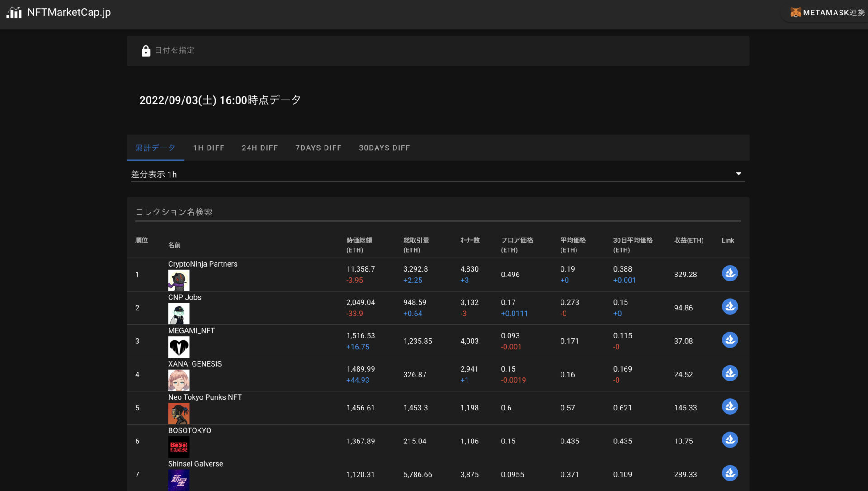Switch to the 30DAYS DIFF tab
This screenshot has width=868, height=491.
click(x=384, y=148)
